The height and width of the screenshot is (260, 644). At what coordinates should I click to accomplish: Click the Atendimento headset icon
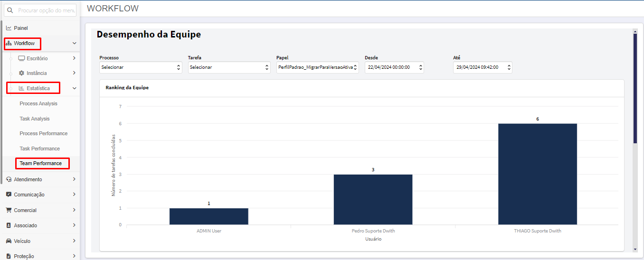coord(9,179)
